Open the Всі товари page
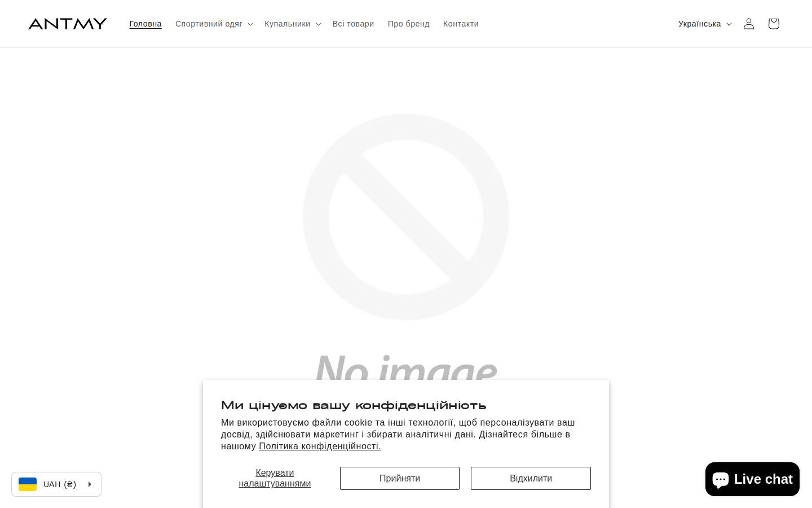 [x=353, y=24]
